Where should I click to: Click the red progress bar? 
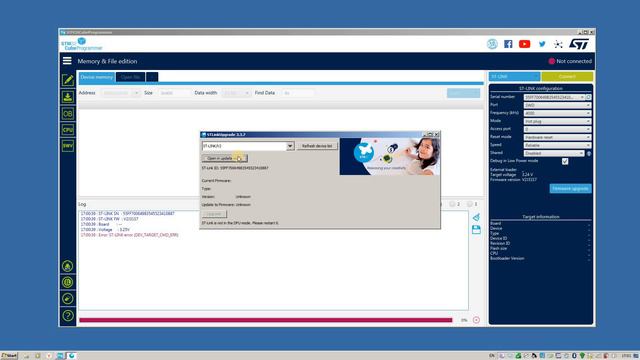[266, 320]
